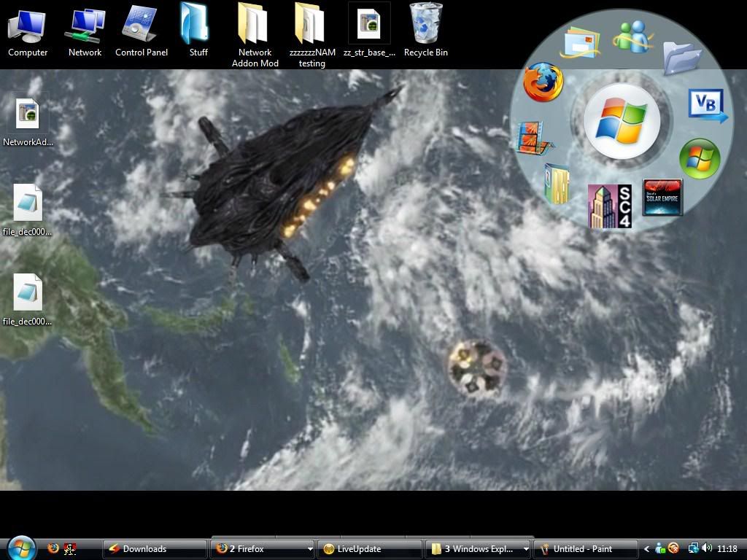Open Windows Movie Maker in the circular dock
The image size is (747, 560).
[535, 138]
